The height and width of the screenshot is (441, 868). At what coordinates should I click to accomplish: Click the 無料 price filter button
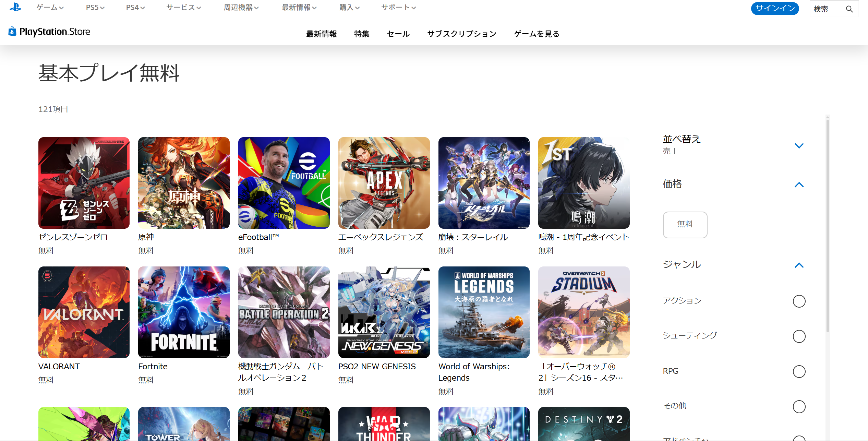coord(685,225)
